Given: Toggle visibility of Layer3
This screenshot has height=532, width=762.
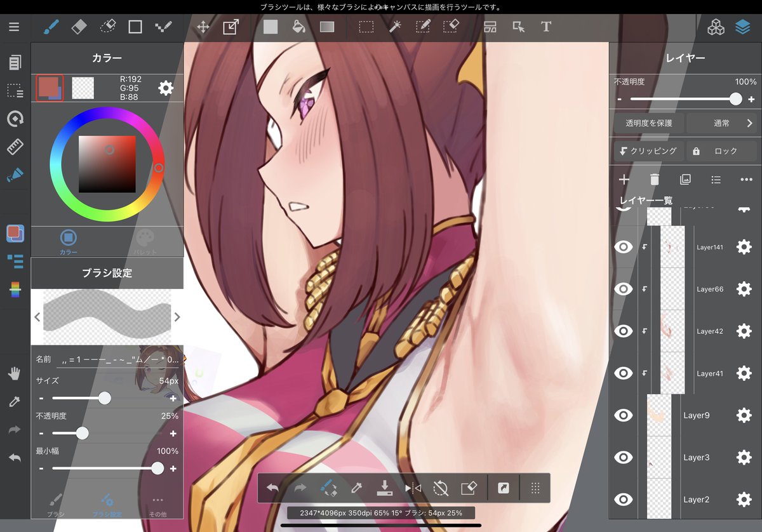Looking at the screenshot, I should (624, 457).
